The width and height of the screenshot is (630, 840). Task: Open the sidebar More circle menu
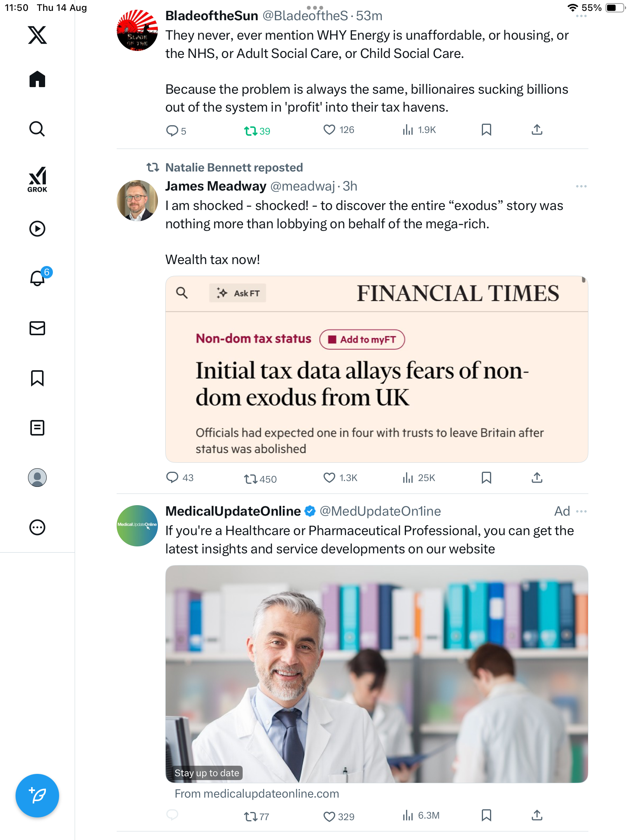coord(37,527)
